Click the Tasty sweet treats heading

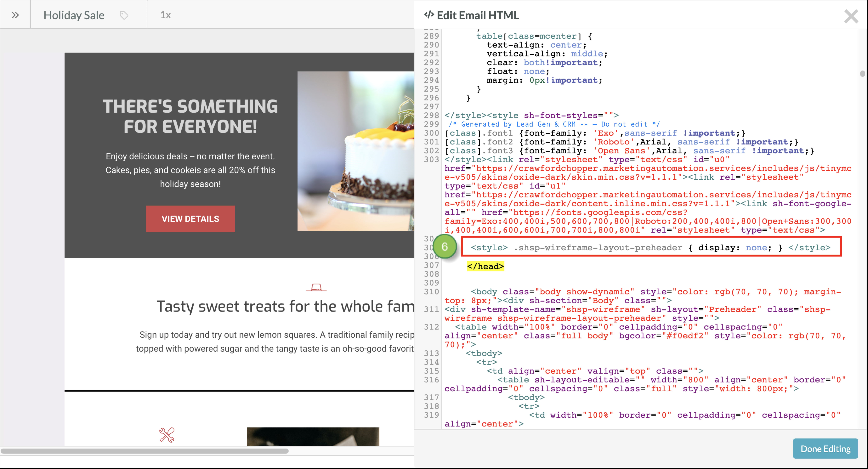click(x=285, y=306)
